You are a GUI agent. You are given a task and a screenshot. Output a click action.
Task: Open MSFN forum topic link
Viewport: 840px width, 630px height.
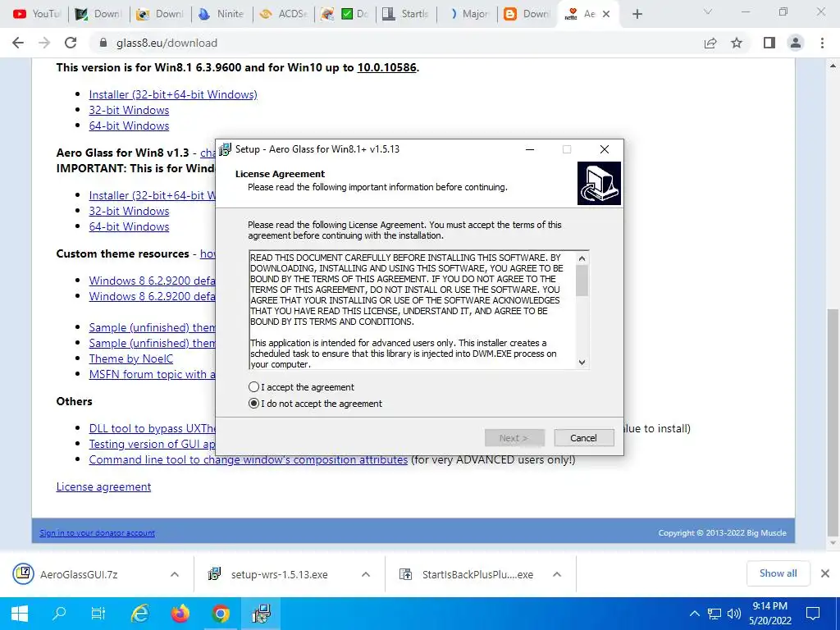pyautogui.click(x=152, y=374)
